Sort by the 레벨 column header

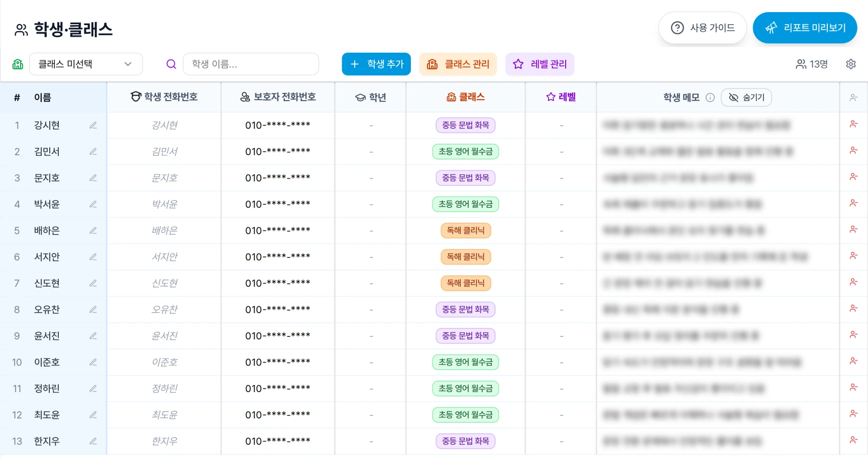561,97
